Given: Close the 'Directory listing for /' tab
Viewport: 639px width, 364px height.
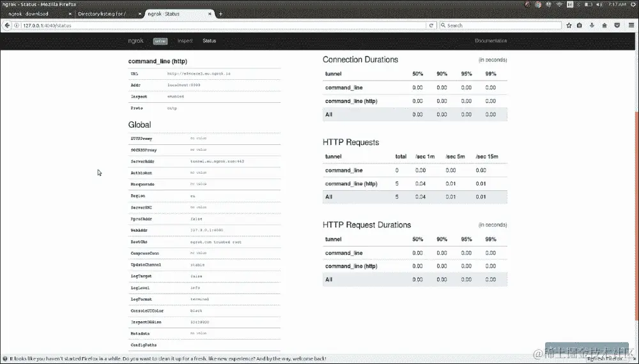Looking at the screenshot, I should (139, 14).
